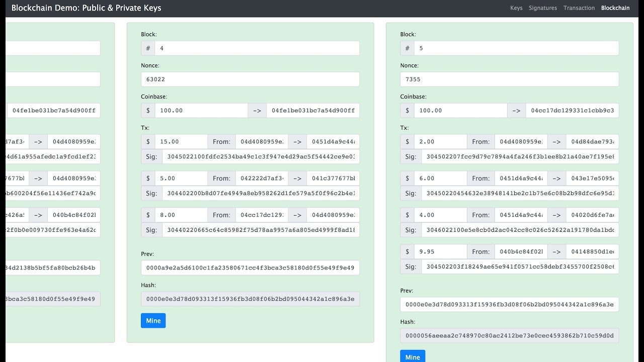
Task: Edit From field of 15.00 transaction
Action: [x=262, y=142]
